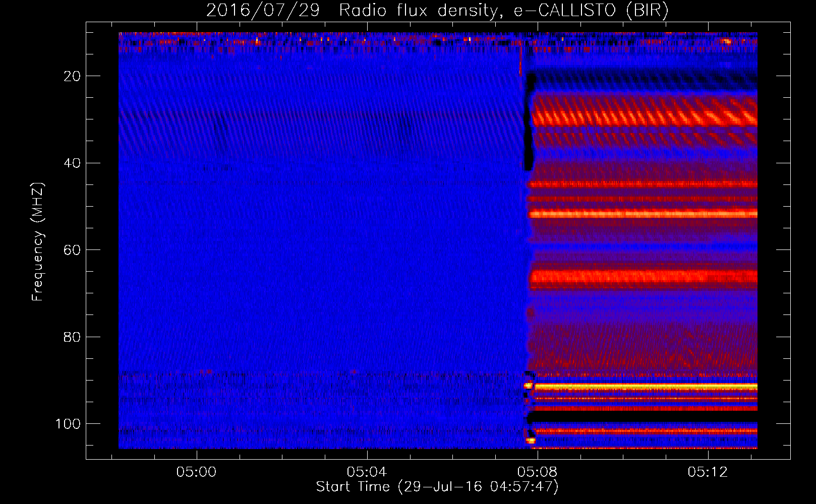Select the 05:04 time tick label
This screenshot has width=816, height=504.
367,472
